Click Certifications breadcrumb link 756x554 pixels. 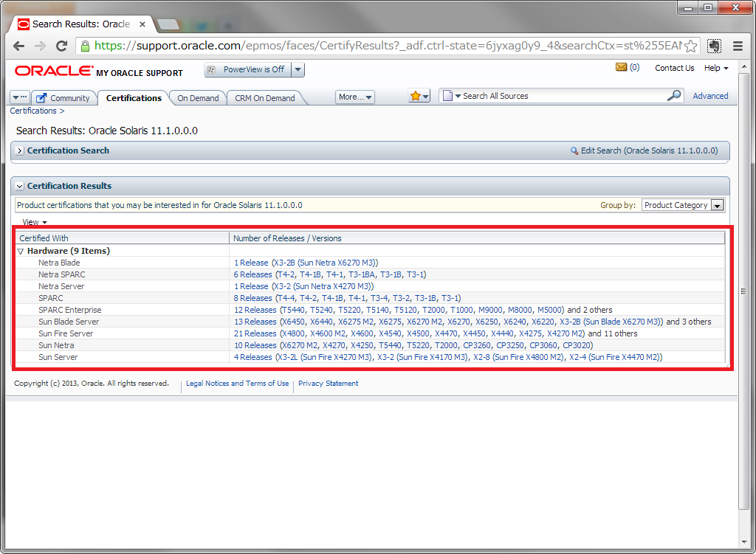pyautogui.click(x=33, y=111)
